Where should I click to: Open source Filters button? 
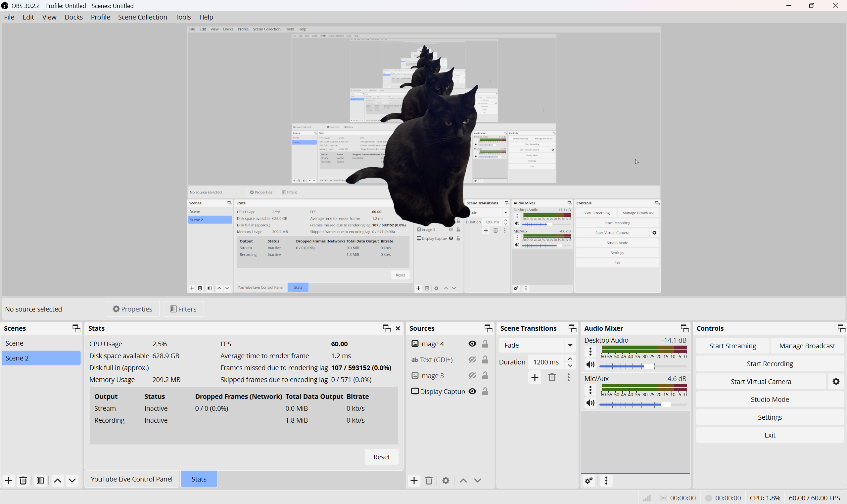point(183,309)
